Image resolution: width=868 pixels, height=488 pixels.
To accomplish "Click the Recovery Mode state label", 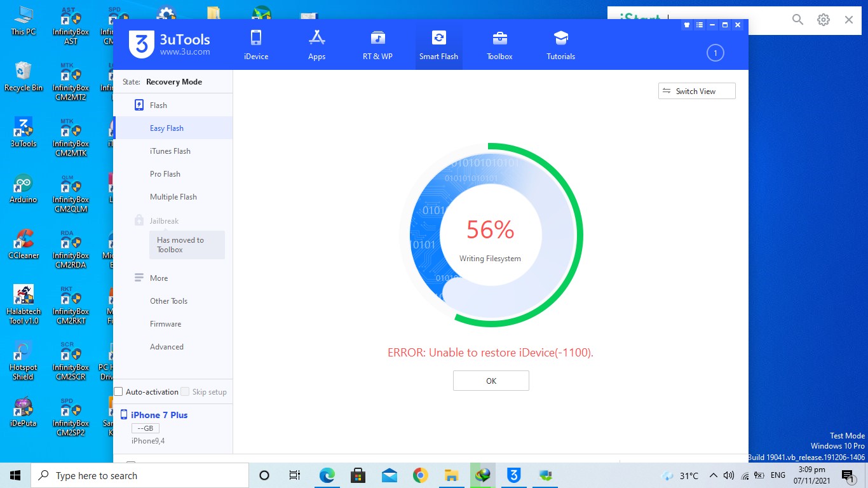I will [x=174, y=81].
